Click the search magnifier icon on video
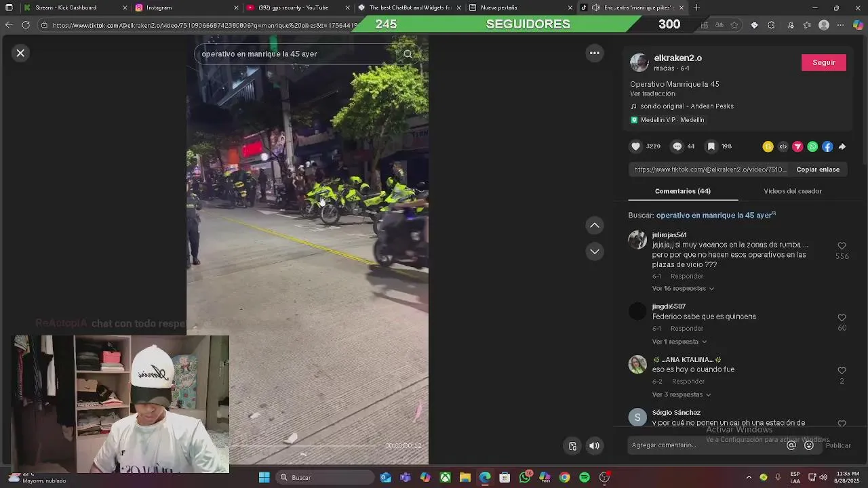This screenshot has height=488, width=868. pyautogui.click(x=408, y=54)
